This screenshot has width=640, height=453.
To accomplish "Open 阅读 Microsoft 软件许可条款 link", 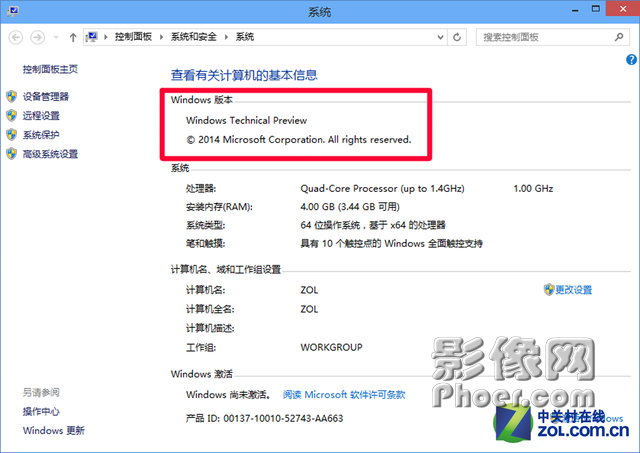I will [344, 395].
